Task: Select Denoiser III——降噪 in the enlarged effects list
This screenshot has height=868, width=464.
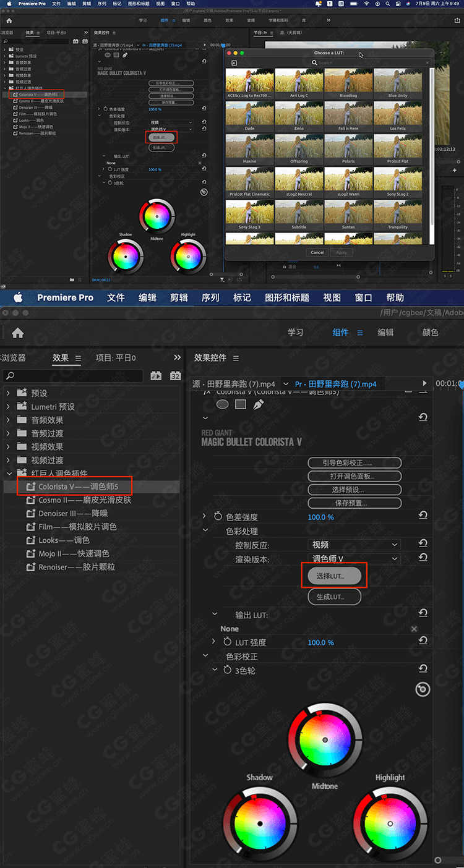Action: pos(73,514)
